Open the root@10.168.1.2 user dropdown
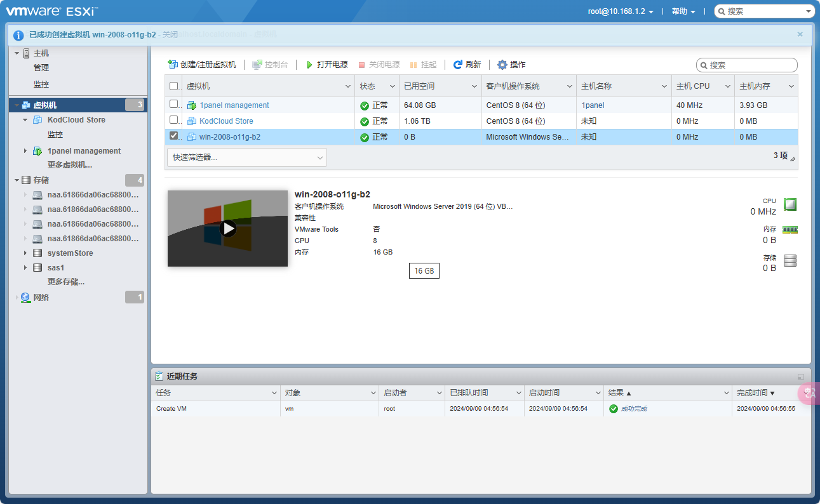This screenshot has height=504, width=820. coord(621,11)
